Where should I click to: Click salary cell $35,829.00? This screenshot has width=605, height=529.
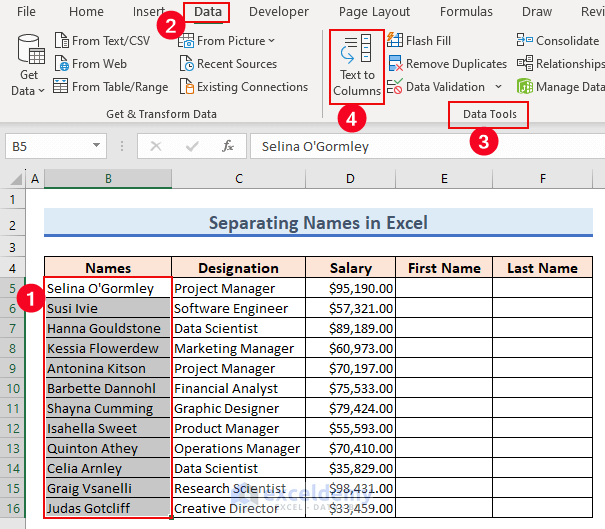[x=350, y=468]
